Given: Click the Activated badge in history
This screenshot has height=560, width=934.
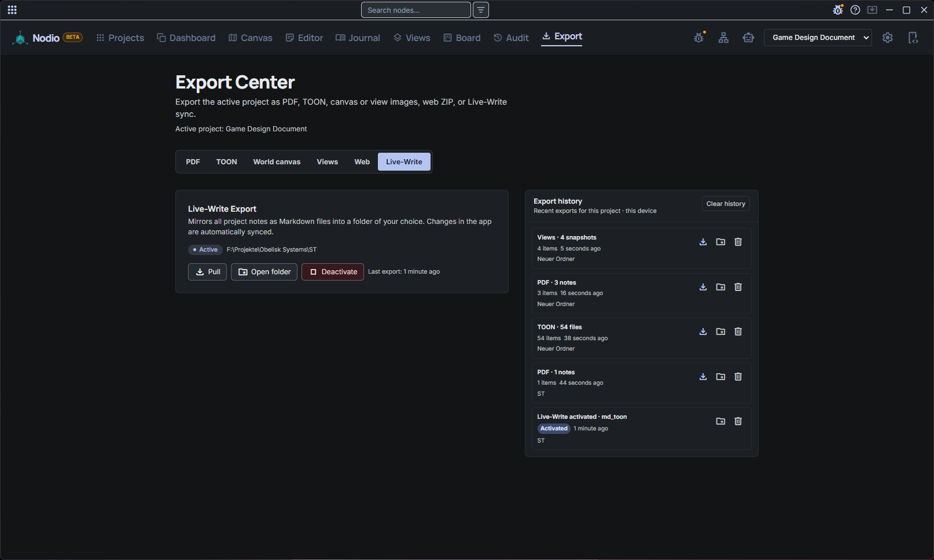Looking at the screenshot, I should coord(554,429).
